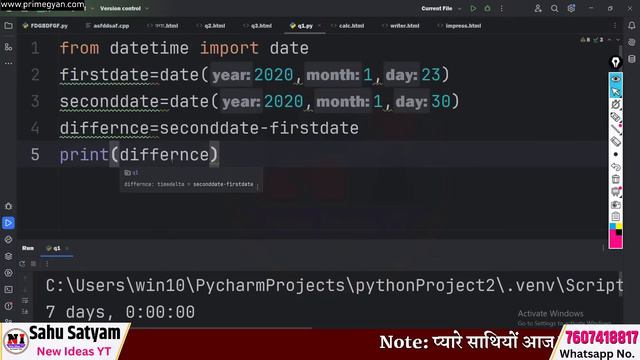Switch to the q2.html editor tab

pyautogui.click(x=211, y=26)
